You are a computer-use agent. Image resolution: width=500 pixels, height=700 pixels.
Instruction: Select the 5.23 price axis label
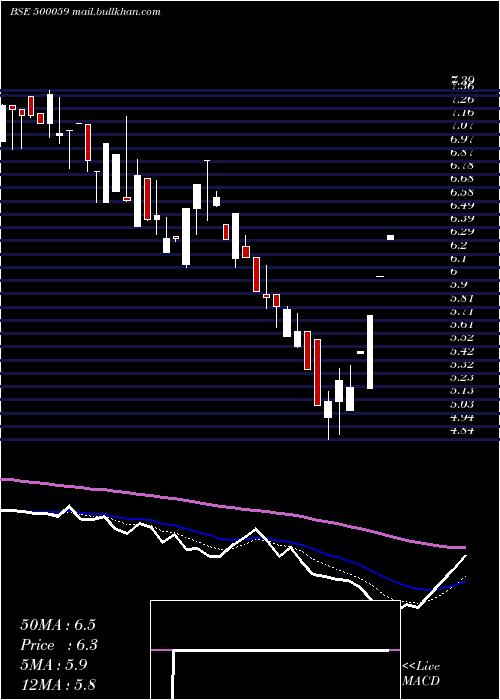coord(462,378)
